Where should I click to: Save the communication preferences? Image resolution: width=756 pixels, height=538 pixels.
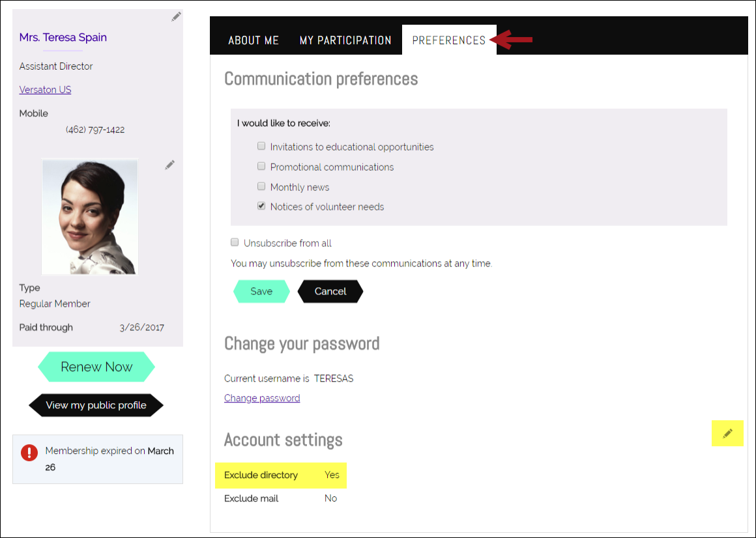coord(261,291)
